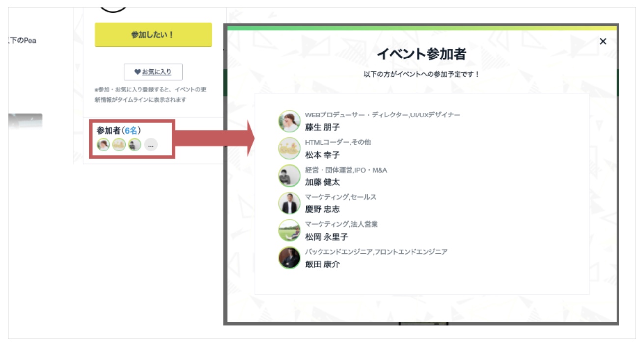Click 加藤 健太's avatar in the list
644x349 pixels.
coord(289,175)
